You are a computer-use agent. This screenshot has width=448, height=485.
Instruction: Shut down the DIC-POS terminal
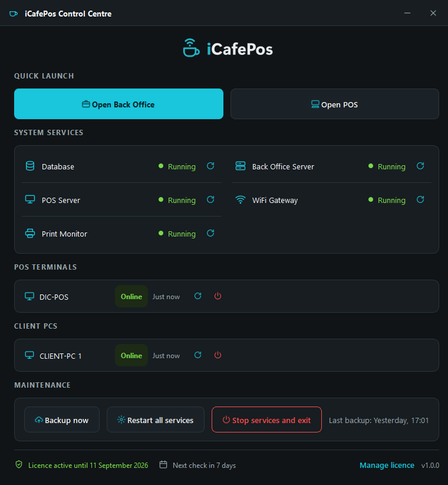218,296
